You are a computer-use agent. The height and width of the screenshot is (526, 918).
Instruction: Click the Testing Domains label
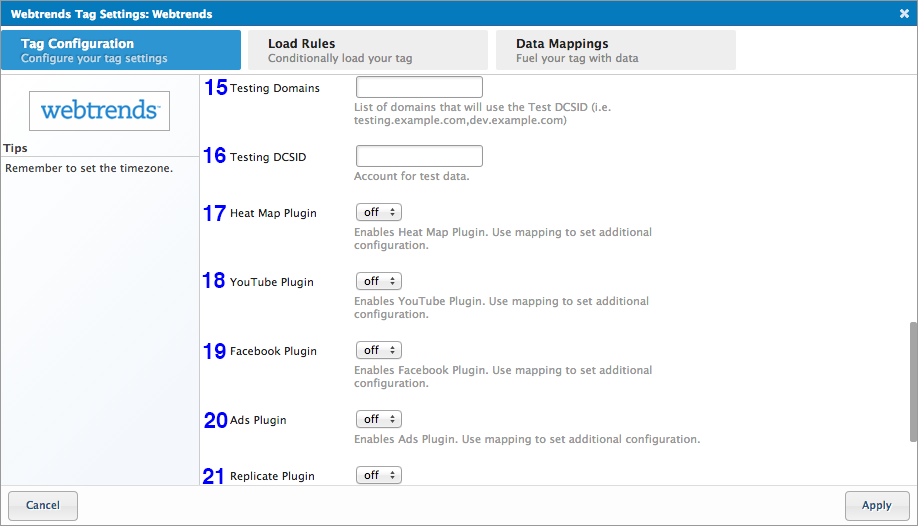click(x=275, y=88)
